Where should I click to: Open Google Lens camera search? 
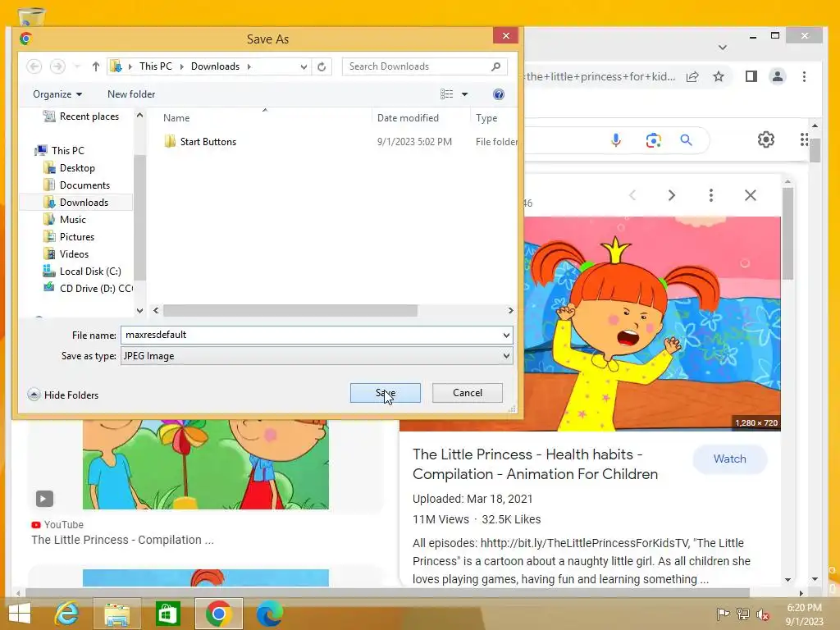coord(653,140)
